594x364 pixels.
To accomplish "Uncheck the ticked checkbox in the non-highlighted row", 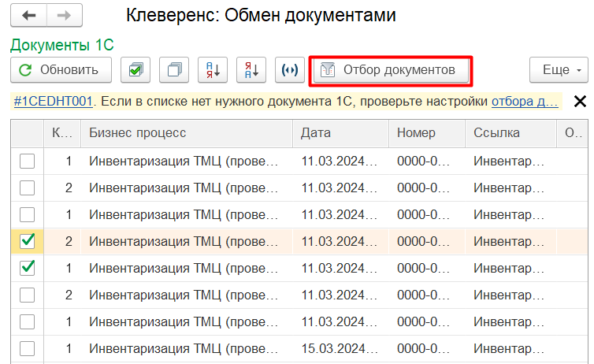I will tap(28, 268).
